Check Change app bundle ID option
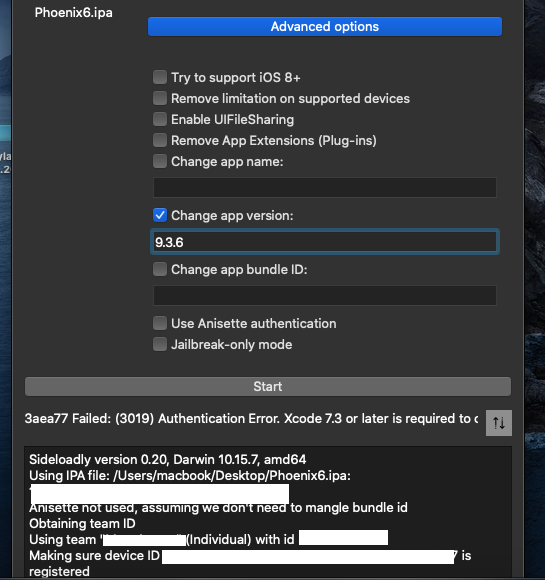Viewport: 545px width, 580px height. pos(160,269)
